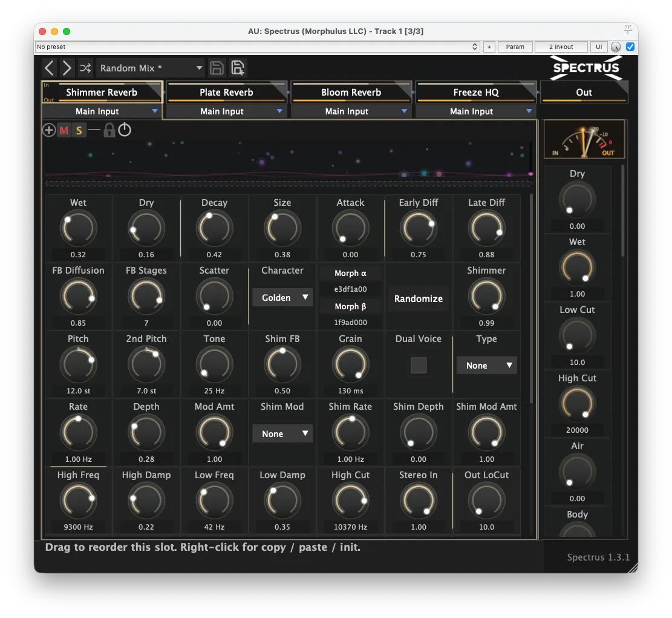
Task: Click the bypass knob icon in host bar
Action: point(615,47)
